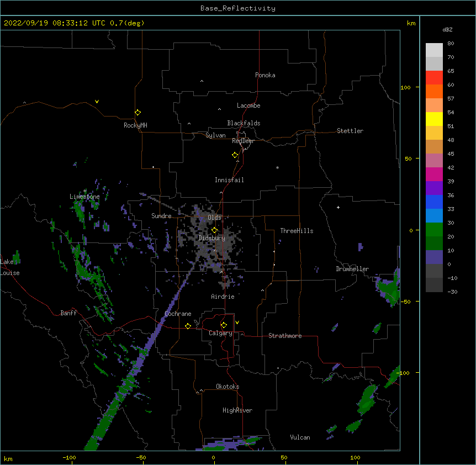Click the Lake Louise label
This screenshot has height=465, width=476.
tap(9, 267)
